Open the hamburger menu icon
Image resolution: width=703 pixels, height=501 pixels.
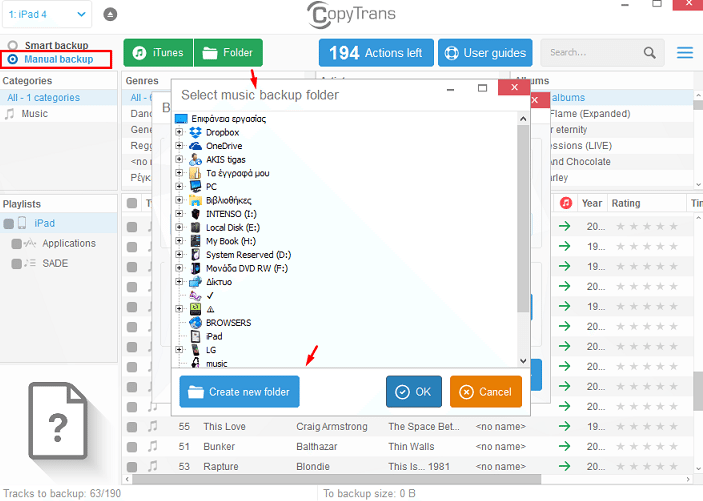(685, 52)
